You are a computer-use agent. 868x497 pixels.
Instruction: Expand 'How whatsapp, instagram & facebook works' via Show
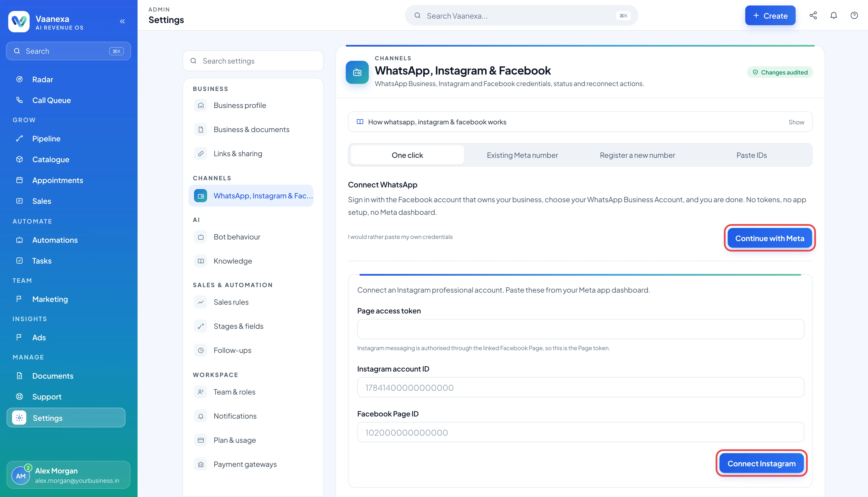tap(796, 122)
